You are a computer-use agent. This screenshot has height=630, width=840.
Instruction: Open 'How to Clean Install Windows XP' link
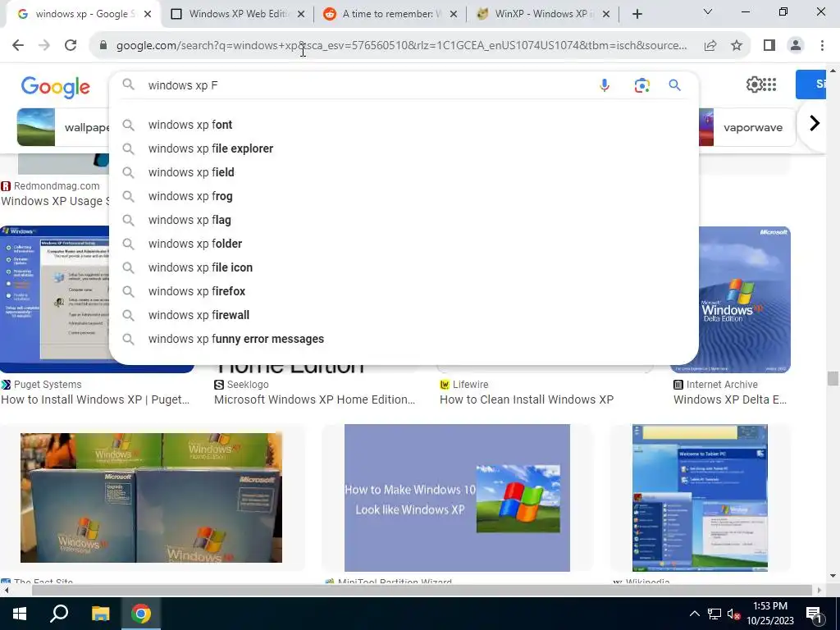527,399
